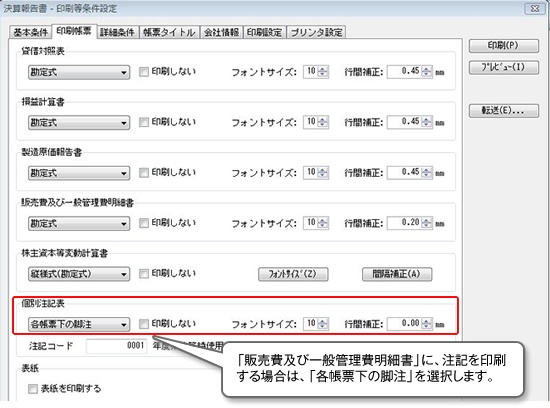This screenshot has height=408, width=550.
Task: Open the 縦様式(勘定式) dropdown for 株主資本等変動計算書
Action: coord(79,274)
